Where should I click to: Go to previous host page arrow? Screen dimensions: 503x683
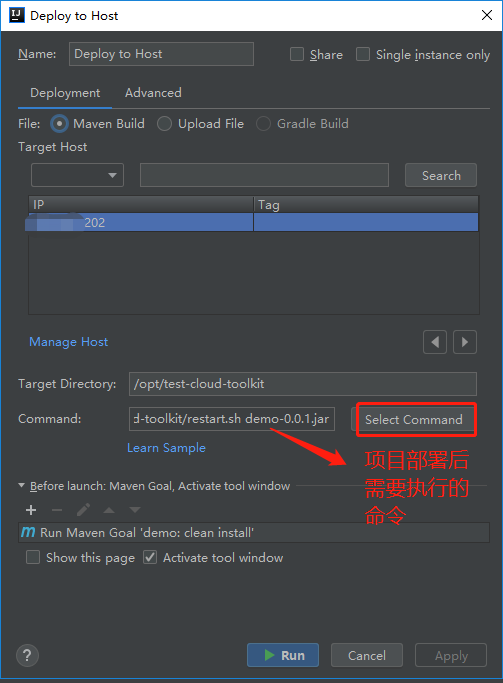click(435, 342)
